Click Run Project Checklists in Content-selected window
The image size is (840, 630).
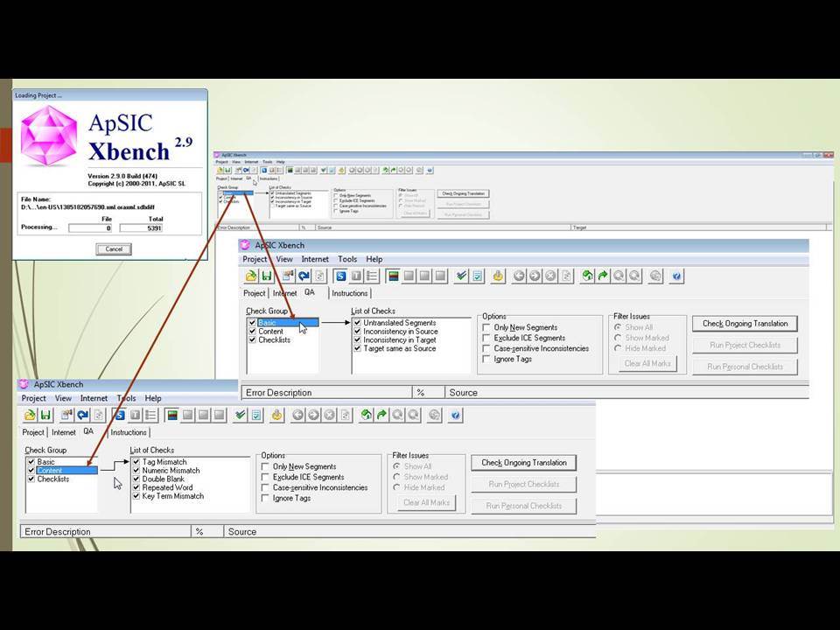pos(524,484)
